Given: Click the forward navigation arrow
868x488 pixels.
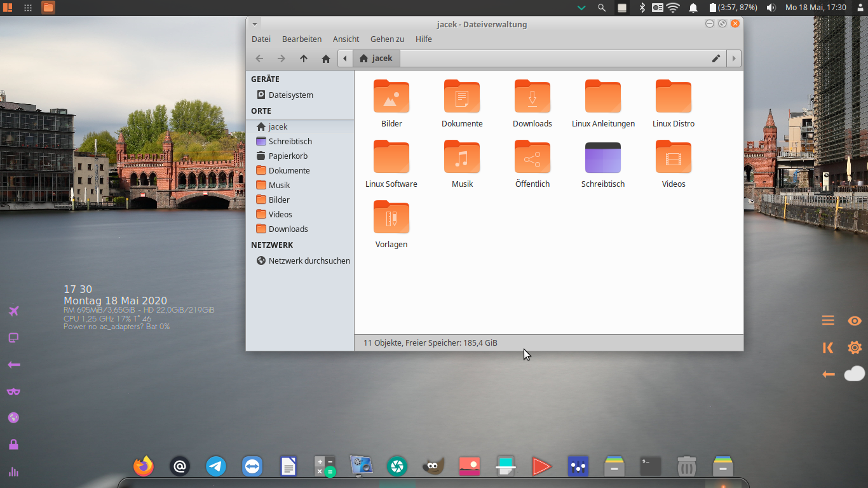Looking at the screenshot, I should point(281,58).
